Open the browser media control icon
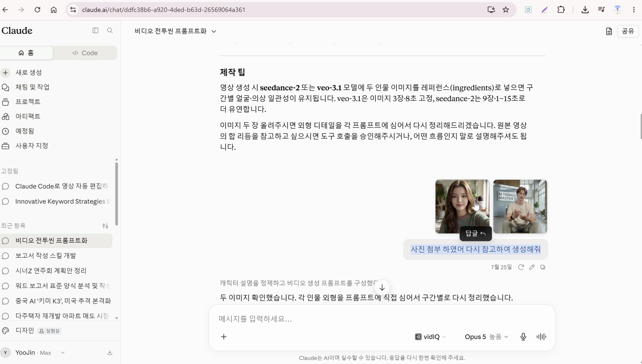This screenshot has width=642, height=364. (x=601, y=10)
